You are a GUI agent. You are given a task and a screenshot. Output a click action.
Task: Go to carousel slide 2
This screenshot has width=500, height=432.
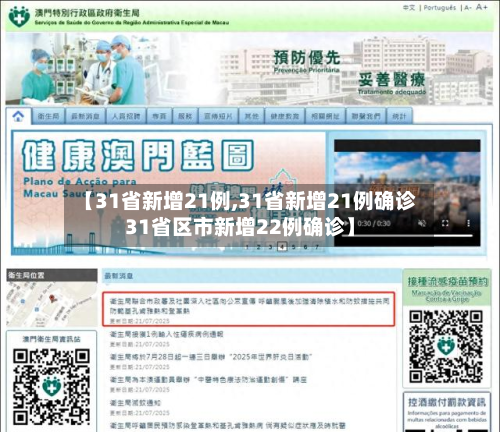[x=258, y=247]
